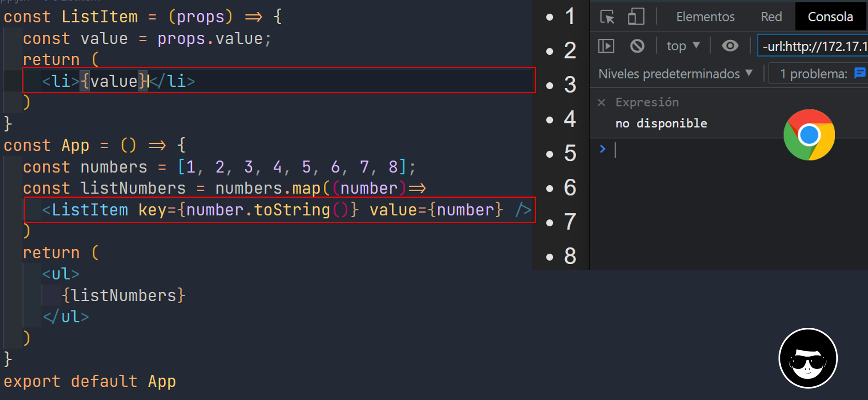Click the numbers array declaration line
This screenshot has width=868, height=400.
pos(219,167)
